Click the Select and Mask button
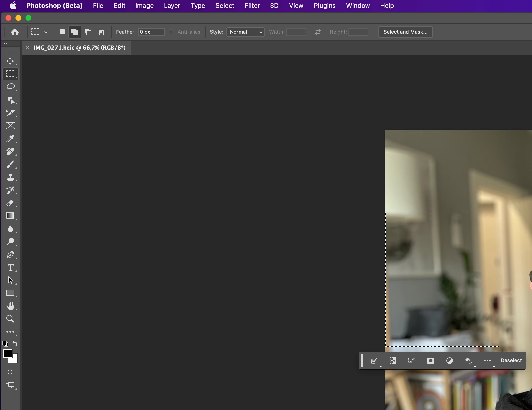This screenshot has width=532, height=410. coord(405,32)
